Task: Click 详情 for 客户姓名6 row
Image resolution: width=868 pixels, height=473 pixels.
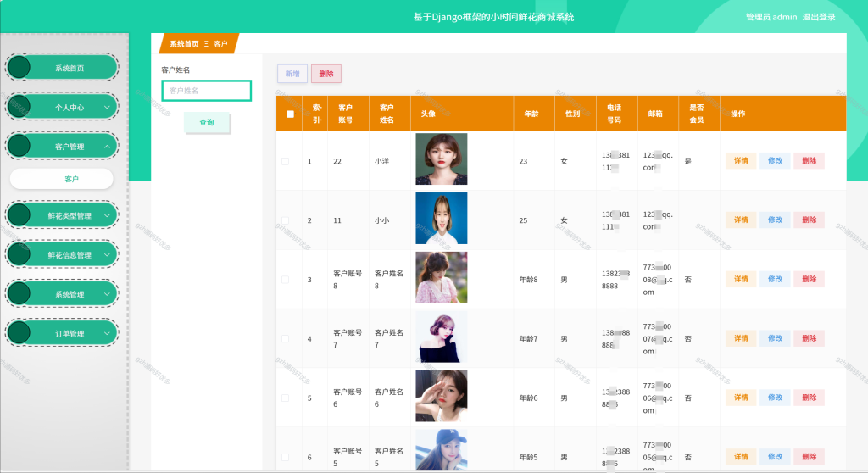Action: (x=741, y=398)
